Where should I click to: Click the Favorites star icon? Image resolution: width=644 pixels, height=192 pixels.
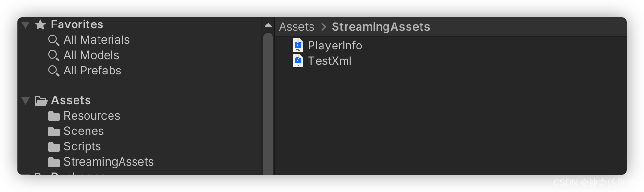pos(41,24)
